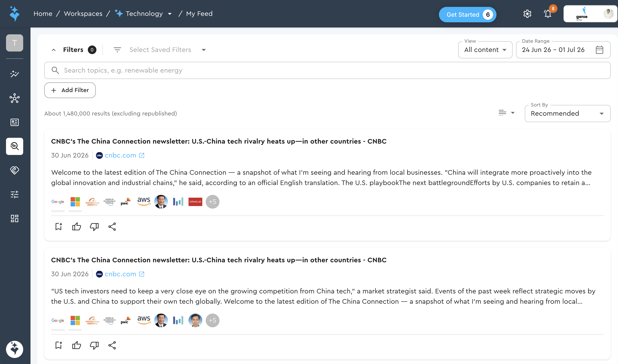Open notifications bell with 8 badge
The image size is (618, 364).
point(548,14)
